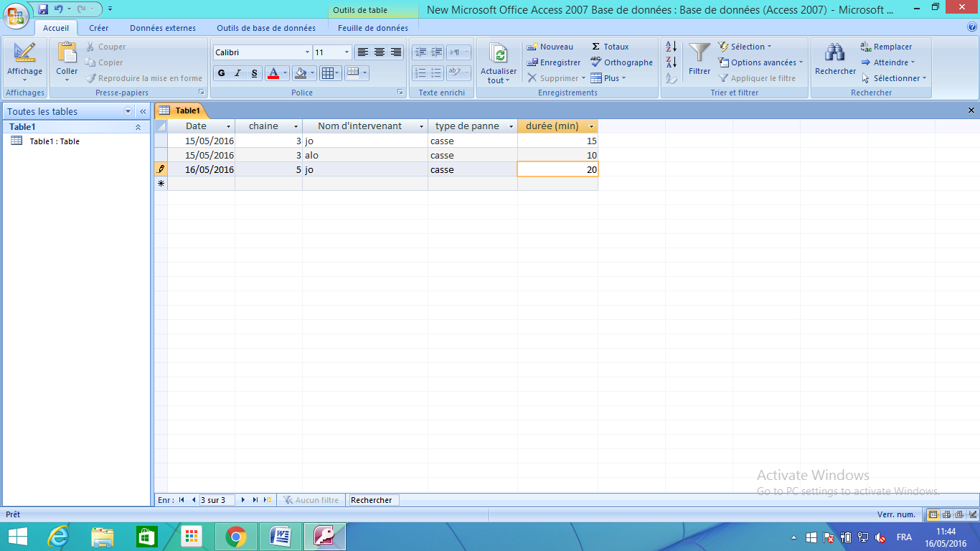The width and height of the screenshot is (980, 551).
Task: Switch to Design view status icon
Action: pos(972,514)
